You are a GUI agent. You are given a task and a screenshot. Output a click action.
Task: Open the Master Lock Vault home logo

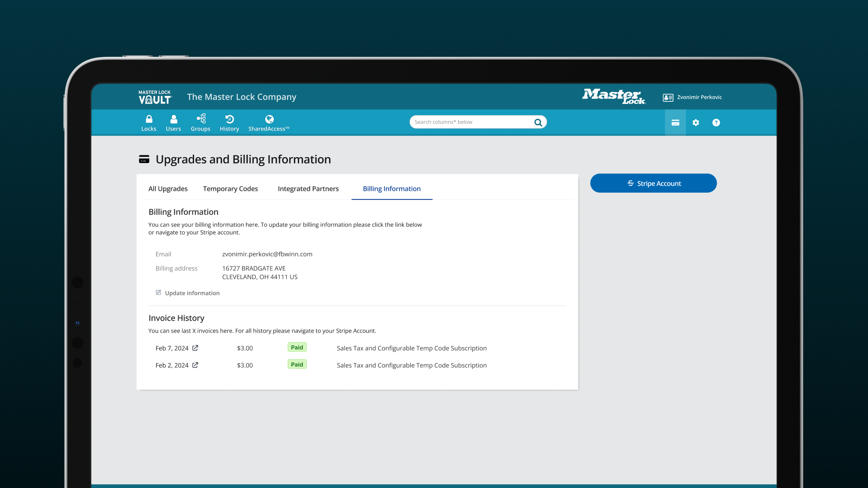[x=155, y=97]
